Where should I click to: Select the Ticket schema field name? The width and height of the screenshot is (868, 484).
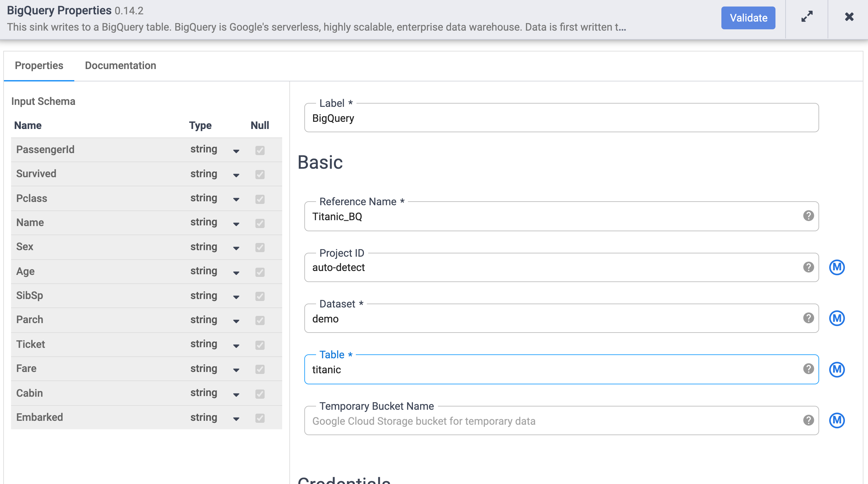30,344
